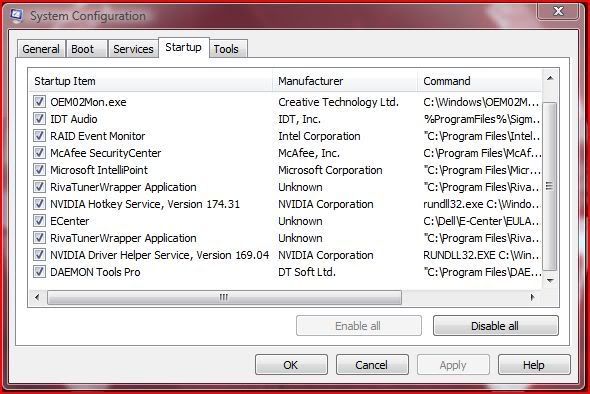Confirm with the OK button

291,365
